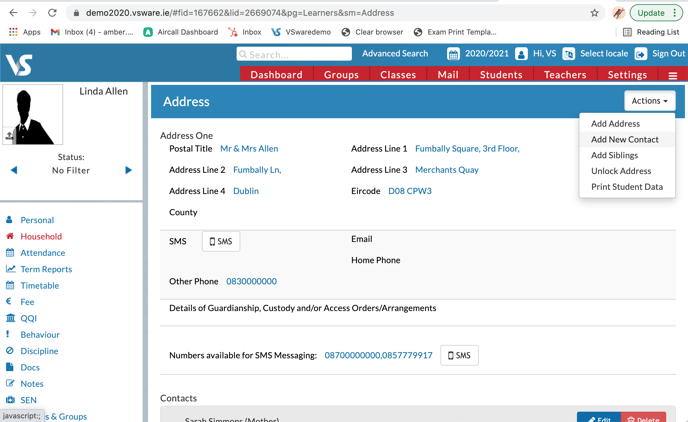The height and width of the screenshot is (422, 688).
Task: Click Merchants Quay address value
Action: coord(447,170)
